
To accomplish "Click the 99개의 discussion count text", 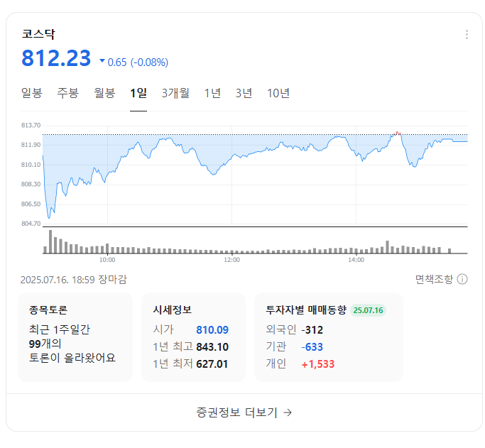I will pyautogui.click(x=45, y=344).
